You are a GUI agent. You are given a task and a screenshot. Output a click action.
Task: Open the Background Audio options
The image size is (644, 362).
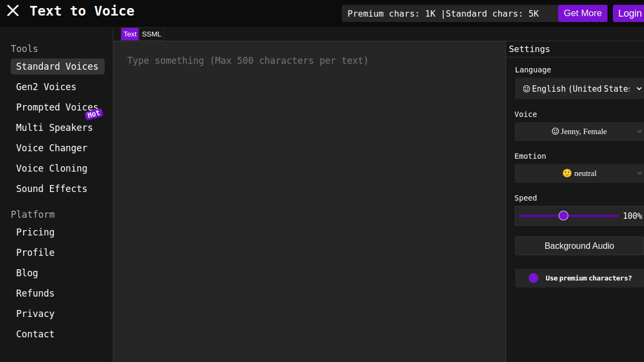pos(579,246)
